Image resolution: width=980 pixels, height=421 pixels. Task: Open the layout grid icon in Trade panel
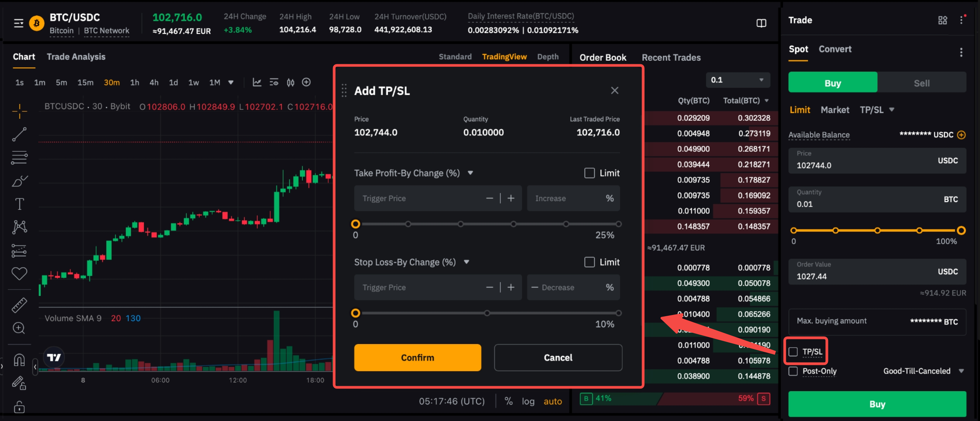(942, 20)
